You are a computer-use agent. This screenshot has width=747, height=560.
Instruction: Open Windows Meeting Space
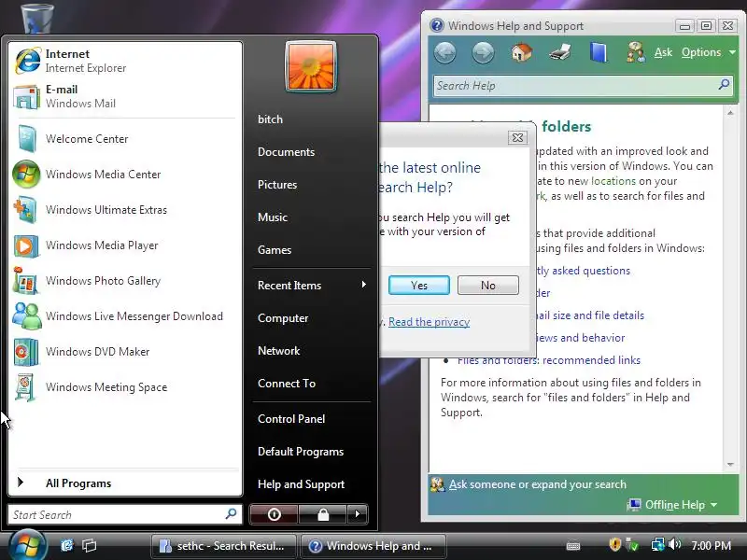click(125, 387)
